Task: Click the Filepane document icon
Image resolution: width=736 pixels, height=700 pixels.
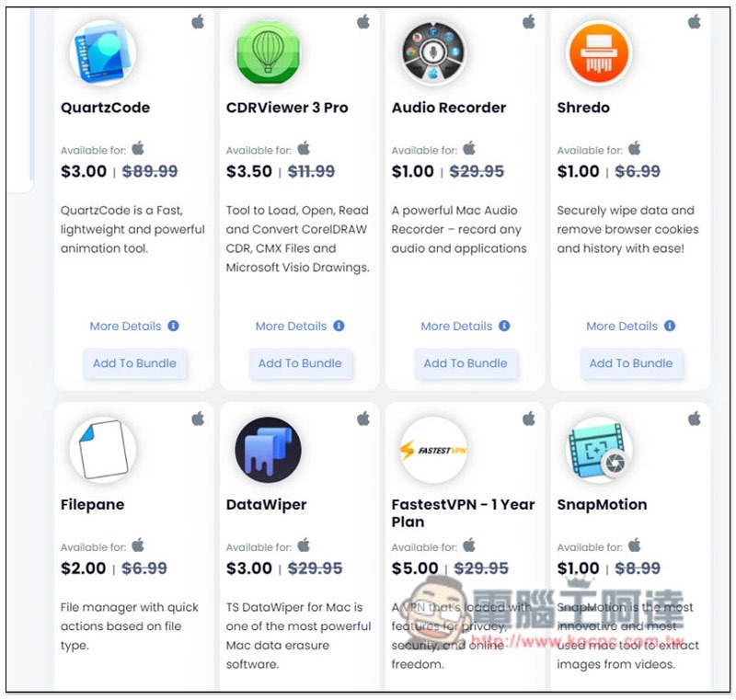Action: (x=103, y=450)
